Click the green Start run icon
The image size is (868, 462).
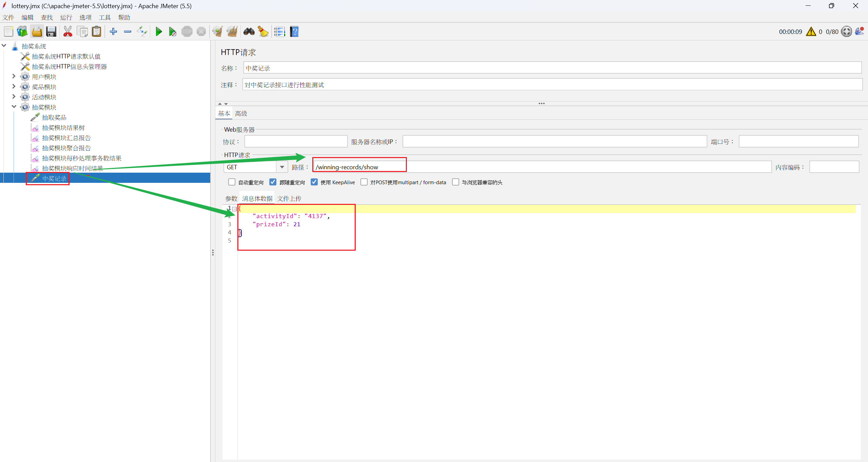[158, 32]
